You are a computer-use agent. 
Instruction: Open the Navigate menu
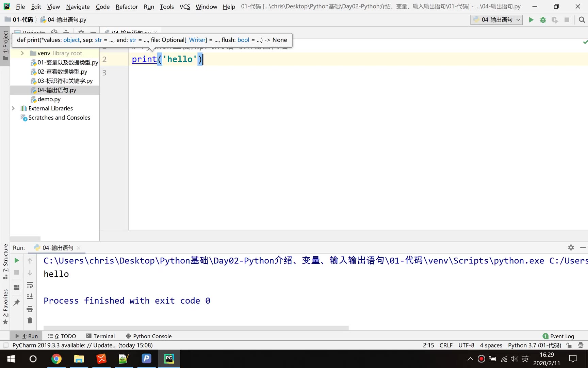point(78,6)
